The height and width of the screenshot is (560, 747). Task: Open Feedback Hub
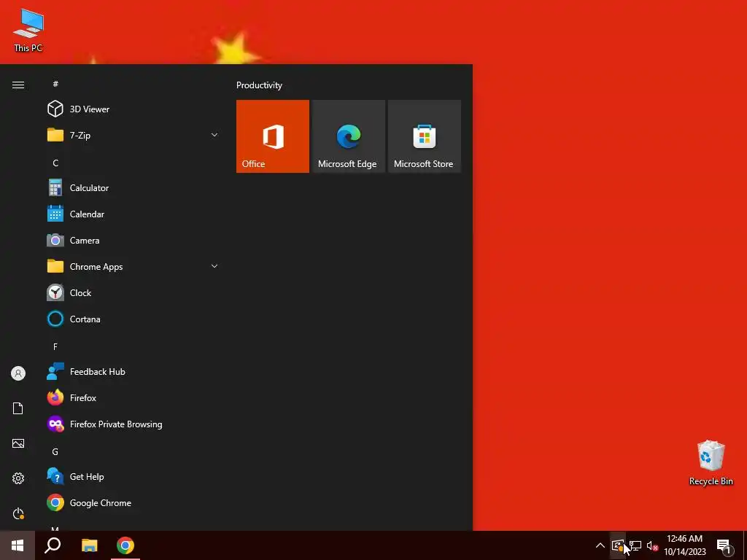(x=133, y=371)
